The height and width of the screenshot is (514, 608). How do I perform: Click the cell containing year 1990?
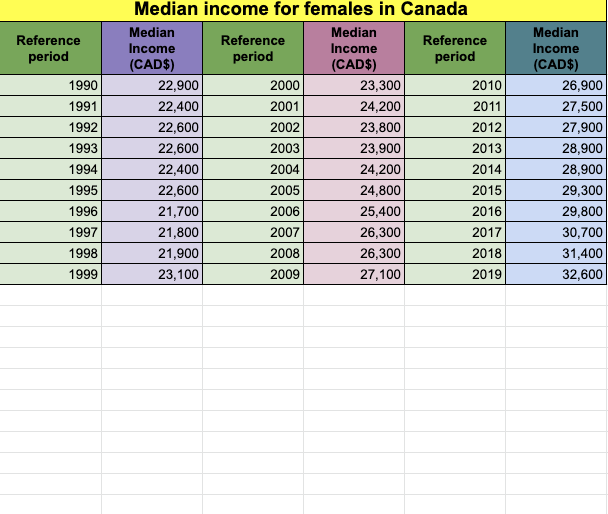coord(50,85)
